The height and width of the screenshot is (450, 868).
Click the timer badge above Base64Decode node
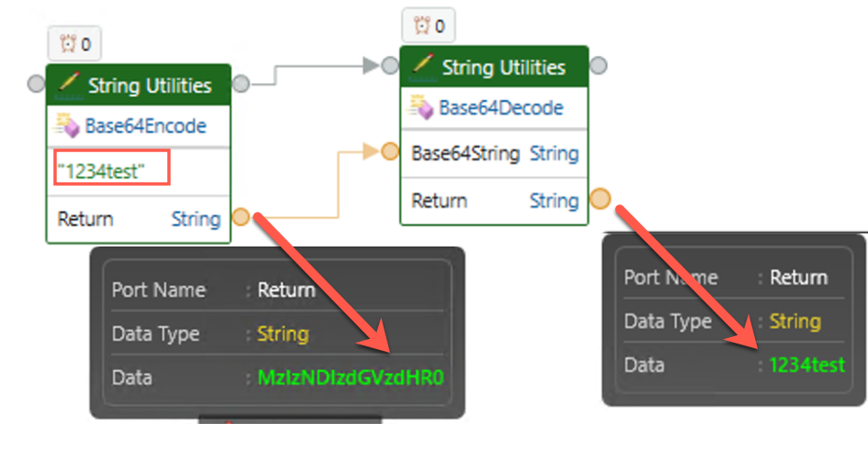tap(429, 25)
